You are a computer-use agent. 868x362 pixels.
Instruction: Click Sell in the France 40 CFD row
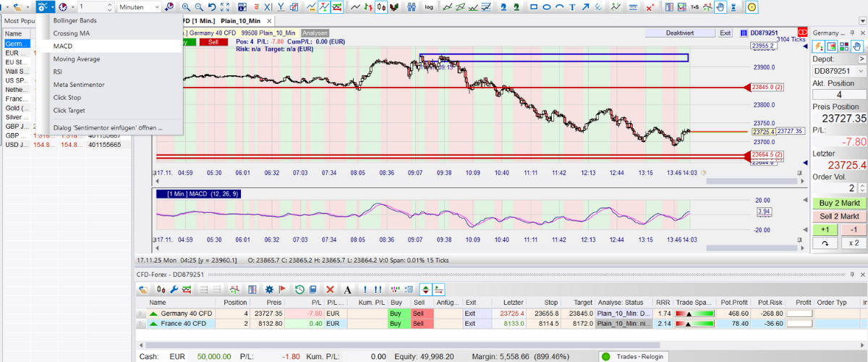pyautogui.click(x=421, y=324)
